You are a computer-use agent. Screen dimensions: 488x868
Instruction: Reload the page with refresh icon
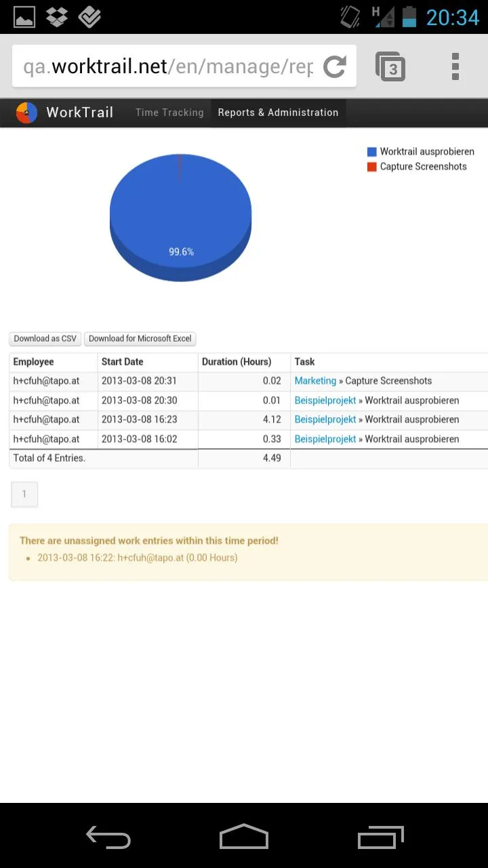[335, 66]
